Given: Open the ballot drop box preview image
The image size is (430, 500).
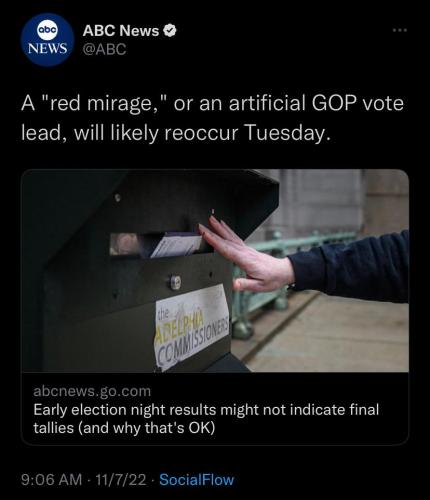Looking at the screenshot, I should click(x=215, y=271).
